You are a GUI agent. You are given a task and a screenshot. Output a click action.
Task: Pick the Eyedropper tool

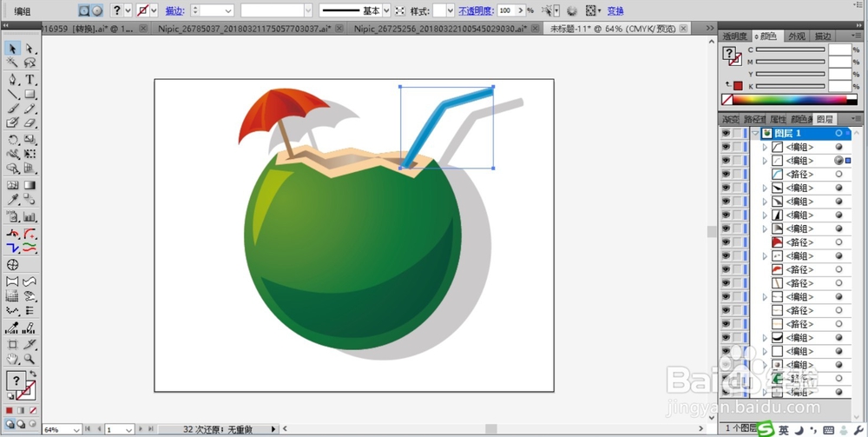tap(13, 200)
